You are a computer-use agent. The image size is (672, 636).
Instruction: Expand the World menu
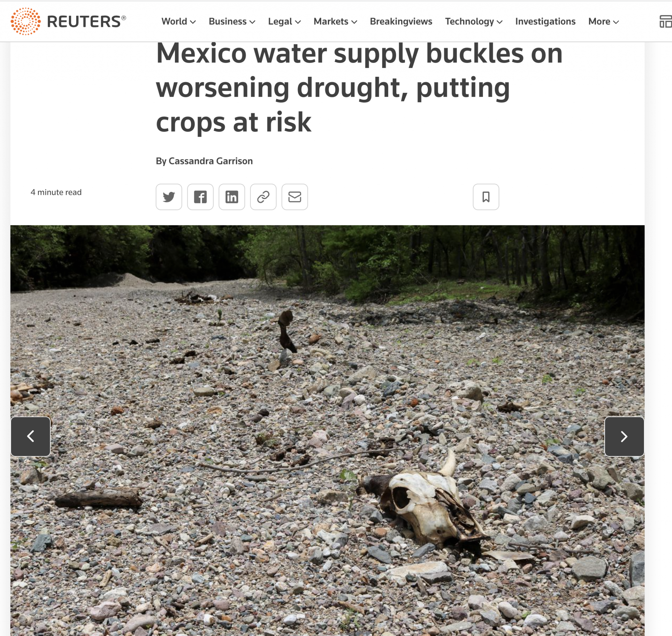click(178, 21)
